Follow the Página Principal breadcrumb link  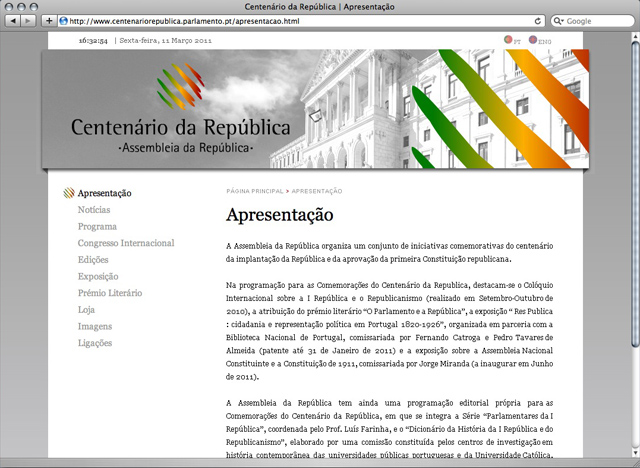click(x=255, y=191)
